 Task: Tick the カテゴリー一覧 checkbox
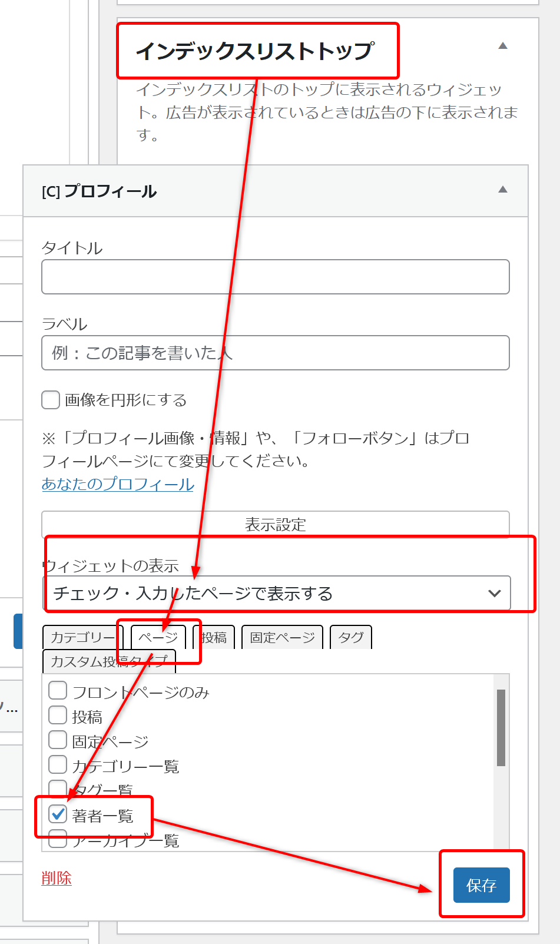pos(58,764)
